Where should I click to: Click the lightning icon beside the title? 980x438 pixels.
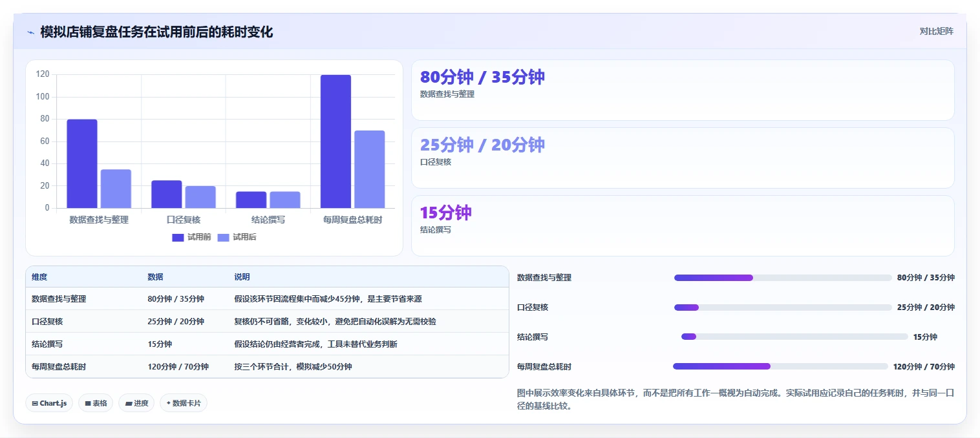click(30, 32)
